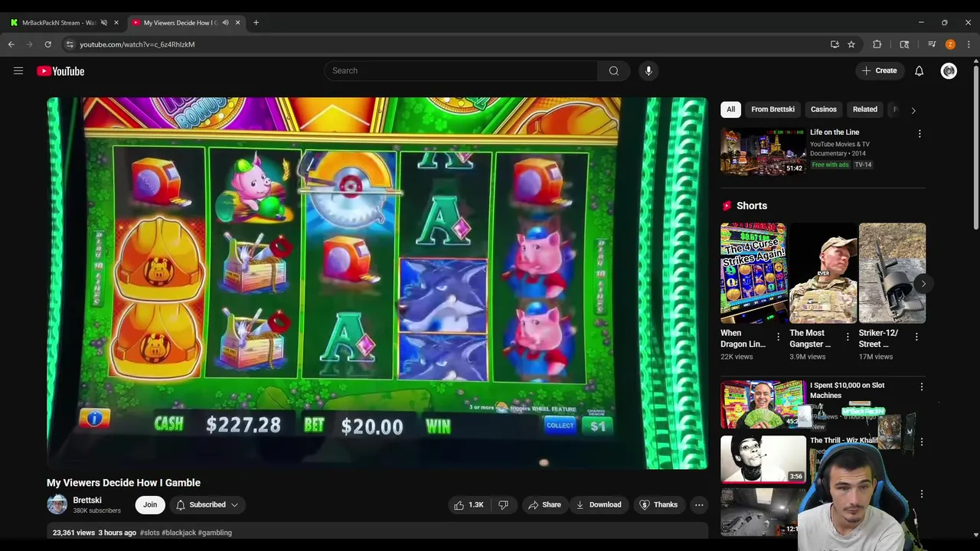Click the video player to pause
This screenshot has height=551, width=980.
(377, 282)
